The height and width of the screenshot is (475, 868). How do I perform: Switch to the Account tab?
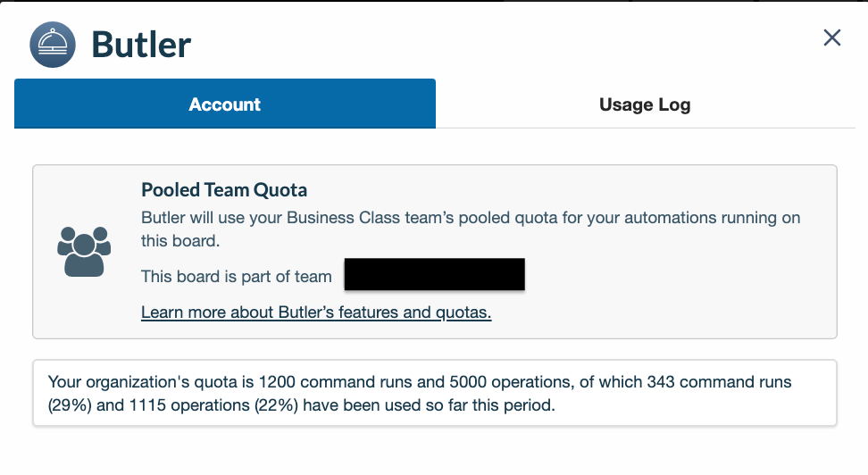point(225,104)
